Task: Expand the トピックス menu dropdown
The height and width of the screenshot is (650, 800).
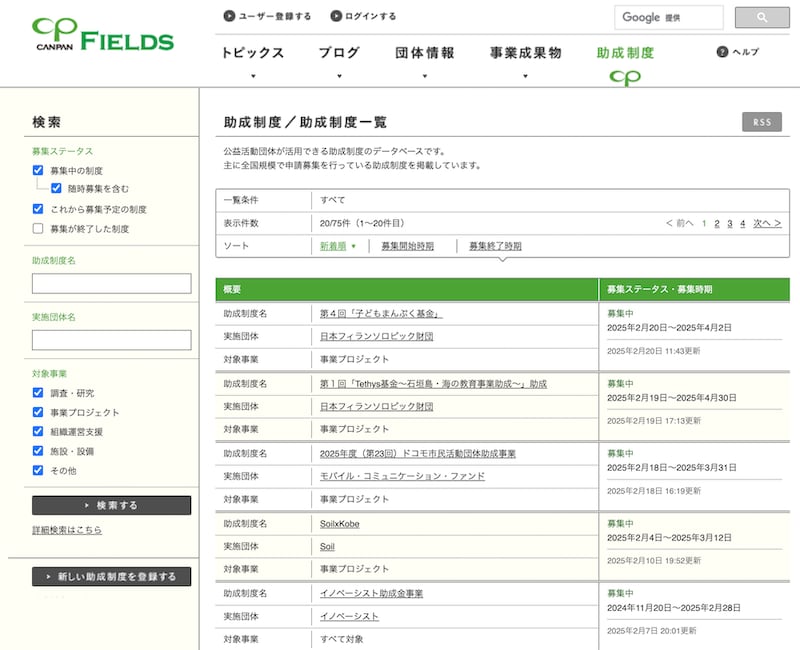Action: click(253, 76)
